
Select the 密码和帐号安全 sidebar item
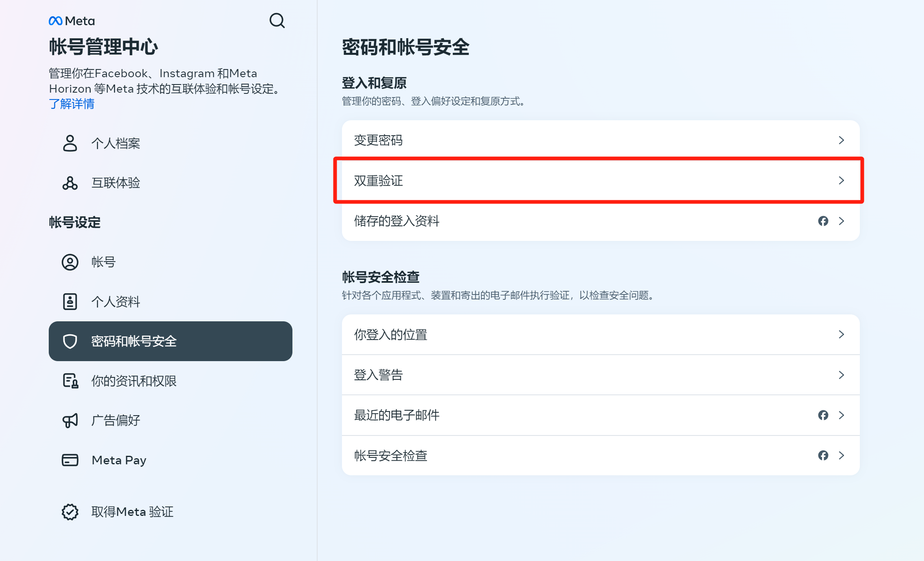point(171,341)
